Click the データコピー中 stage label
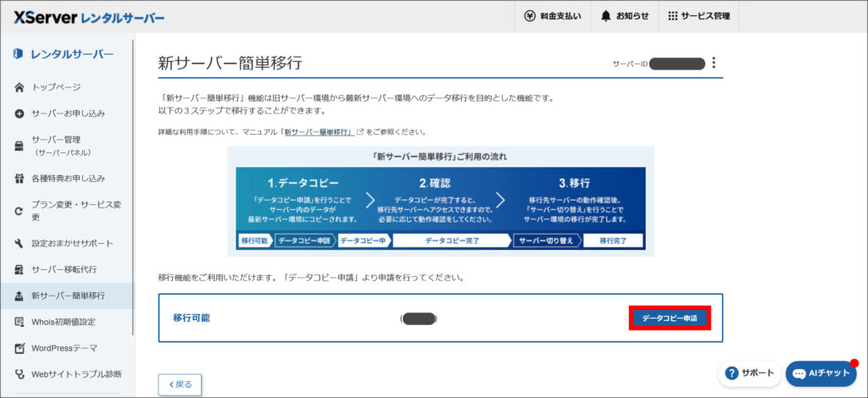The width and height of the screenshot is (868, 398). click(363, 240)
